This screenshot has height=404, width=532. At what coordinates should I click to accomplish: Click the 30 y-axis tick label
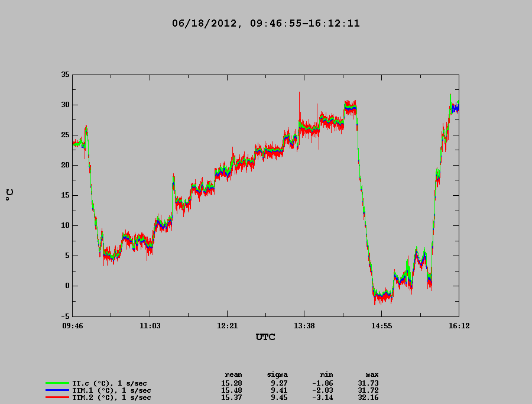point(65,105)
